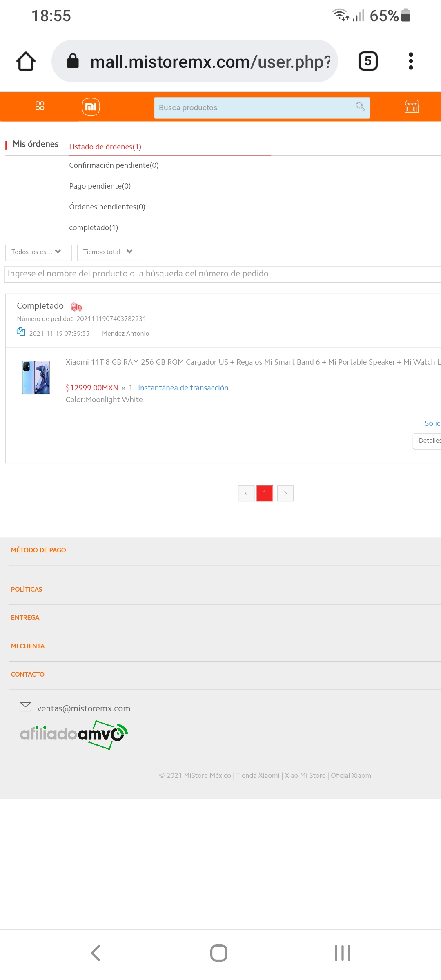Open the Todos los es… status dropdown
Image resolution: width=441 pixels, height=980 pixels.
point(38,252)
